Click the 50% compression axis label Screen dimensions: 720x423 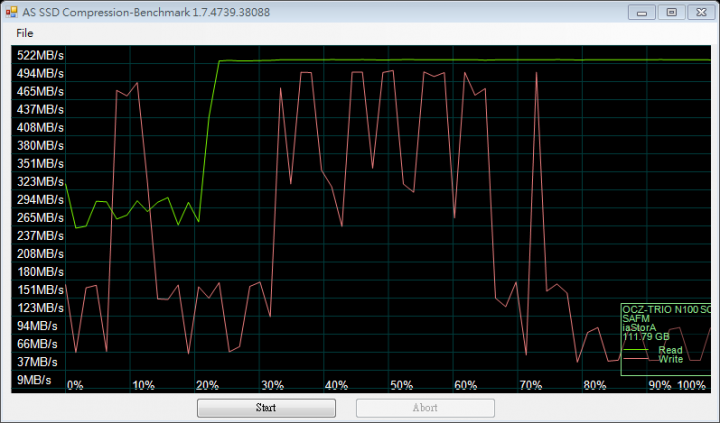tap(402, 385)
